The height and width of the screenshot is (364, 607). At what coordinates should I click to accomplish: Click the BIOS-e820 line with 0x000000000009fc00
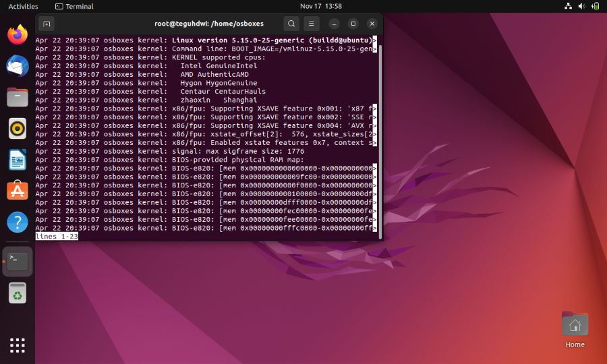pos(206,177)
